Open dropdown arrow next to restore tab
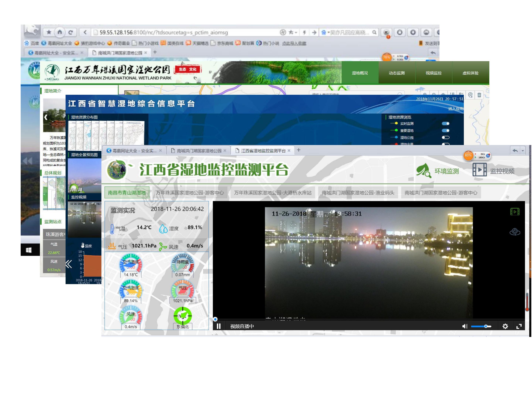This screenshot has height=399, width=532. point(523,151)
